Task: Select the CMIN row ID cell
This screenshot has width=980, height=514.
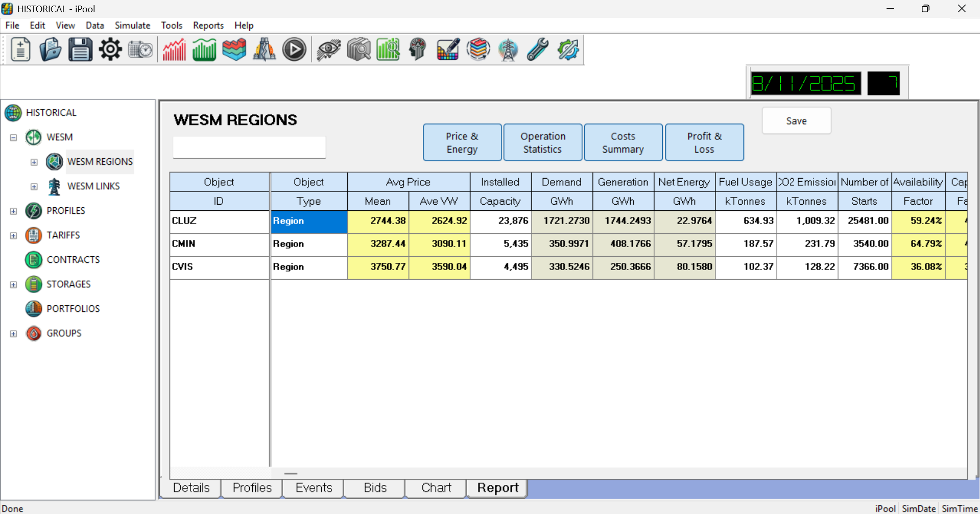Action: (219, 244)
